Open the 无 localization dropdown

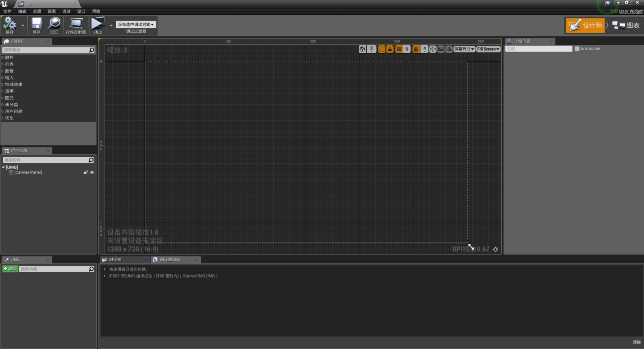(372, 49)
